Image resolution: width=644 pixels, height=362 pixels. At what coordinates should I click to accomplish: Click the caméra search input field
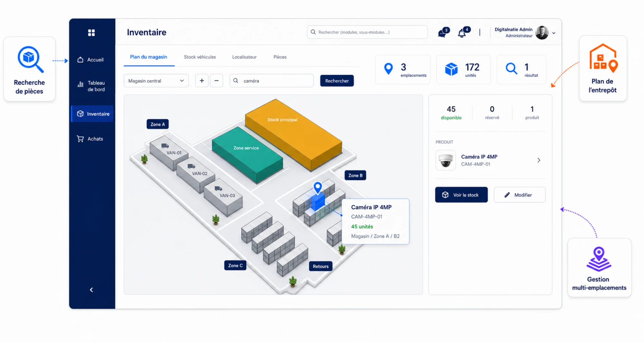point(271,81)
